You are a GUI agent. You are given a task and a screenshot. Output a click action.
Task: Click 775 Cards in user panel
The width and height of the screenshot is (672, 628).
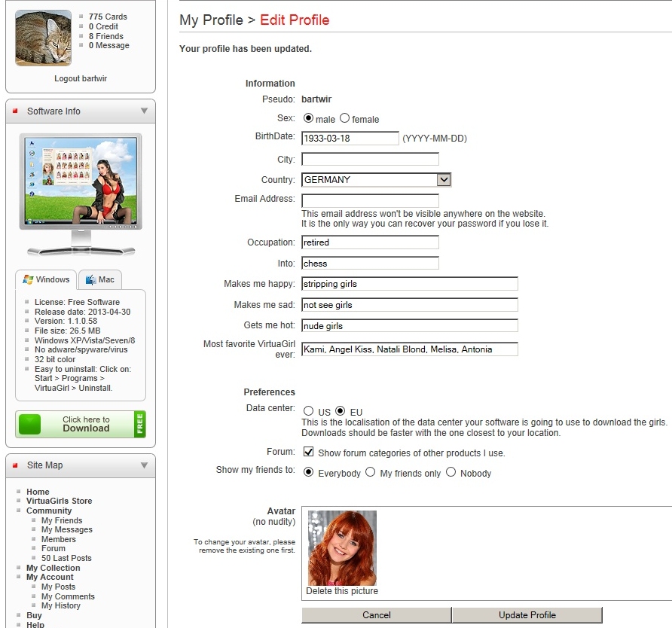tap(108, 17)
